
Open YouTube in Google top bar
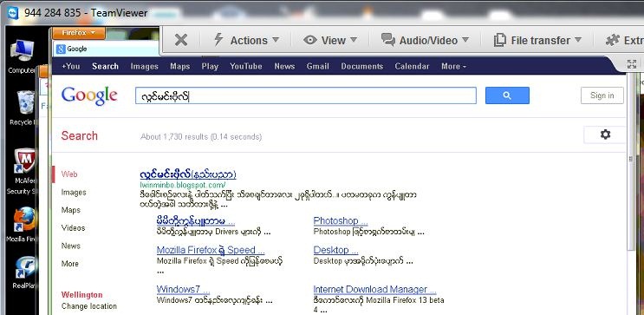[x=246, y=66]
